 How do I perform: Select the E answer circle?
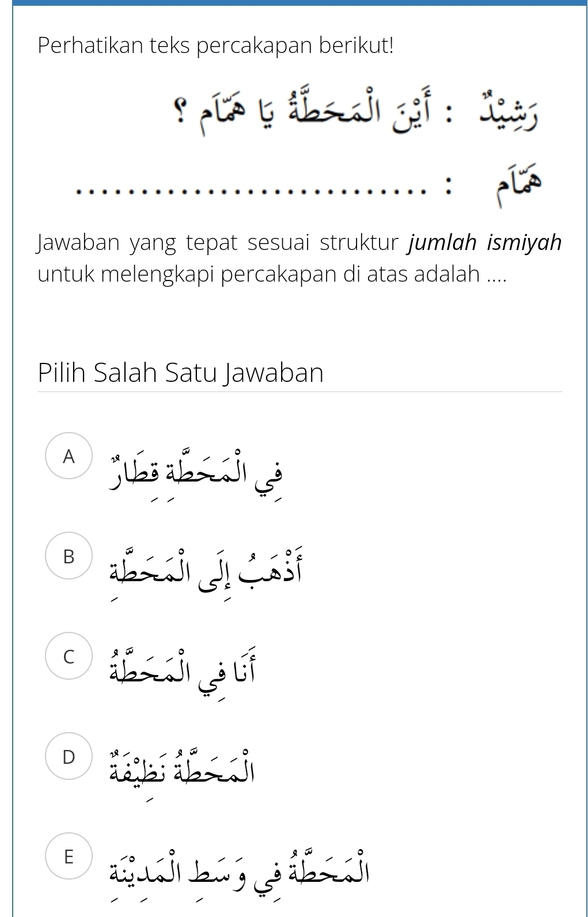(69, 857)
